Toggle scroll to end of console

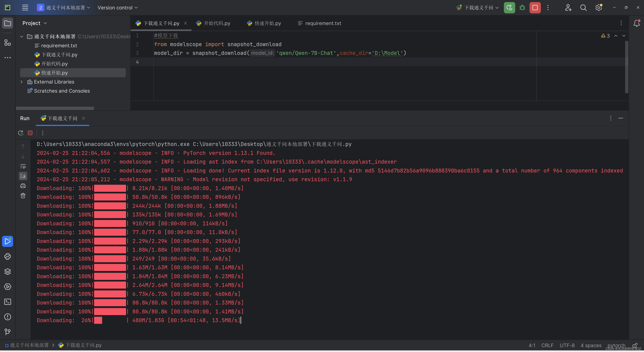click(x=23, y=176)
